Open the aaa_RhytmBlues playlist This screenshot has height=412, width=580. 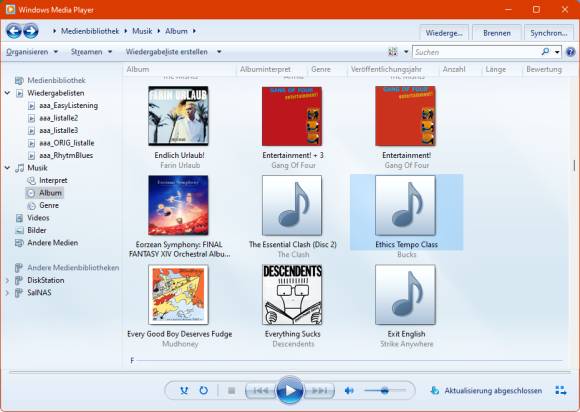tap(66, 155)
